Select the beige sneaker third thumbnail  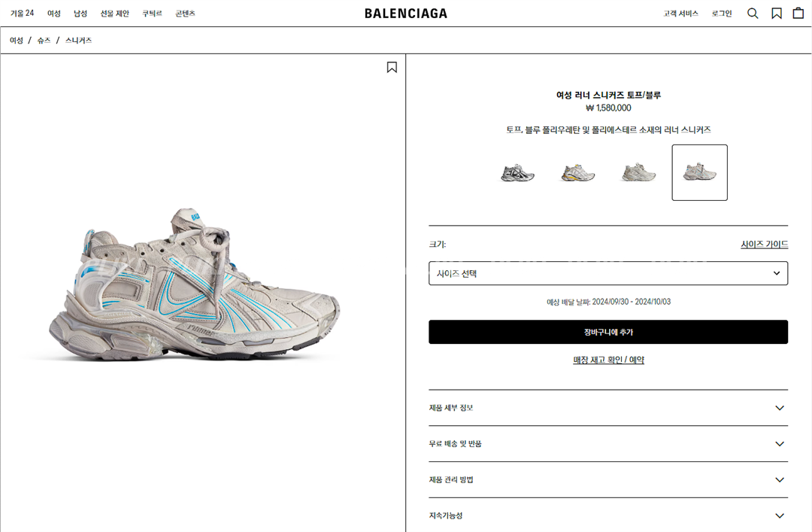tap(638, 172)
